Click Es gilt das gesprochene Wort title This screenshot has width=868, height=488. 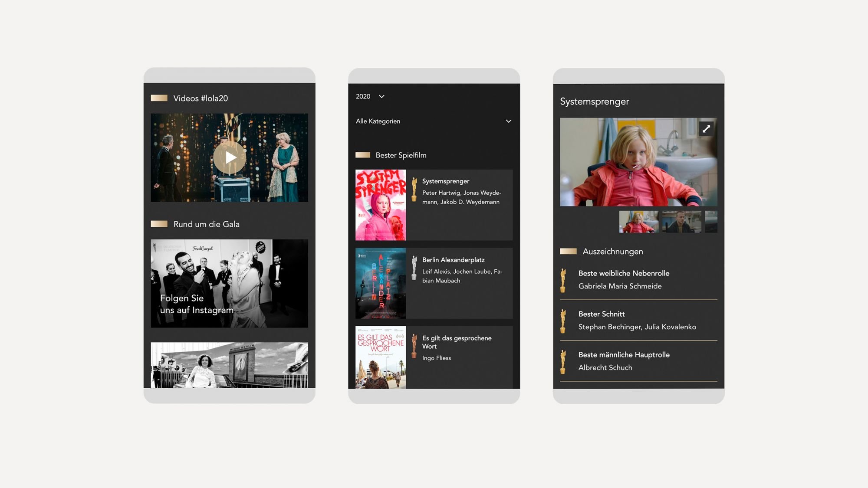click(457, 342)
